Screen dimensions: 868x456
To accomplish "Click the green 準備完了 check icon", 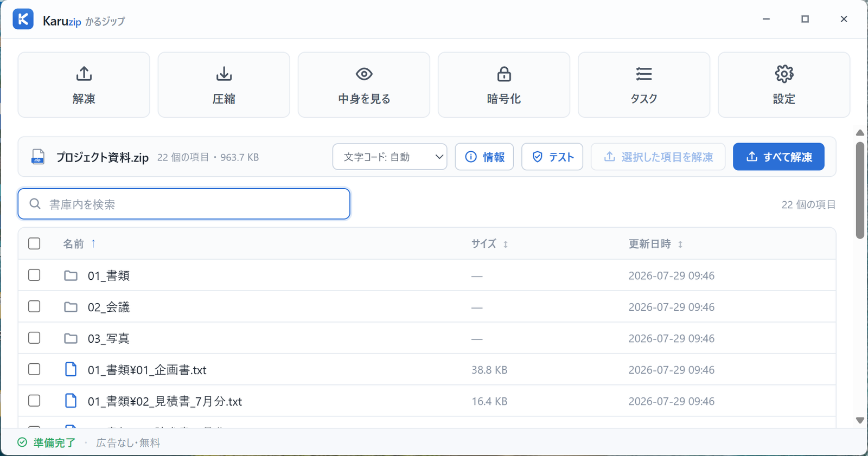I will [22, 442].
